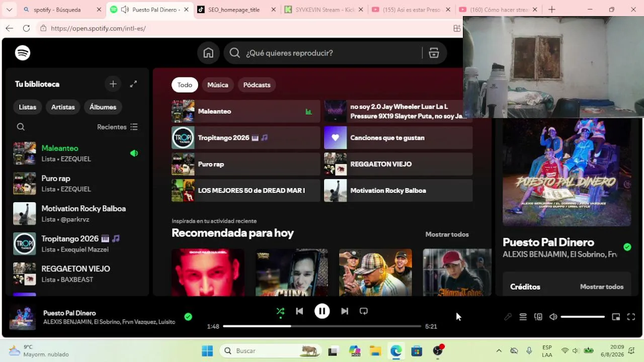Toggle shuffle playback
644x362 pixels.
tap(280, 311)
